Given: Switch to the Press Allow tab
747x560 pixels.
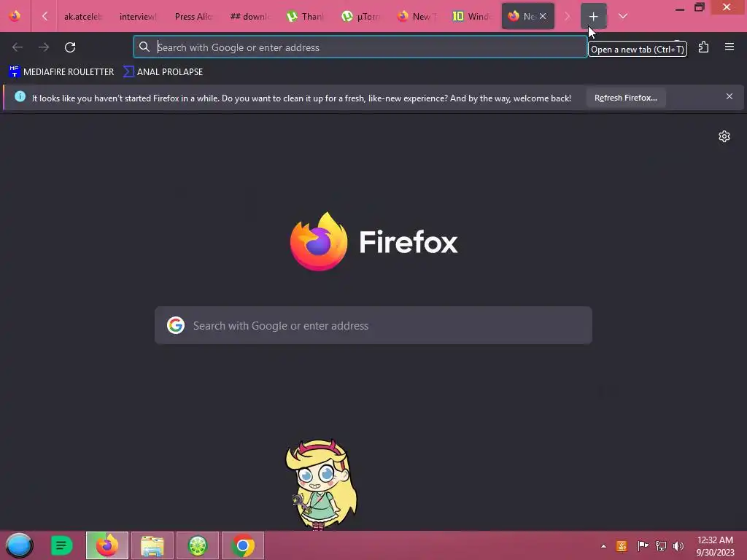Looking at the screenshot, I should [193, 16].
